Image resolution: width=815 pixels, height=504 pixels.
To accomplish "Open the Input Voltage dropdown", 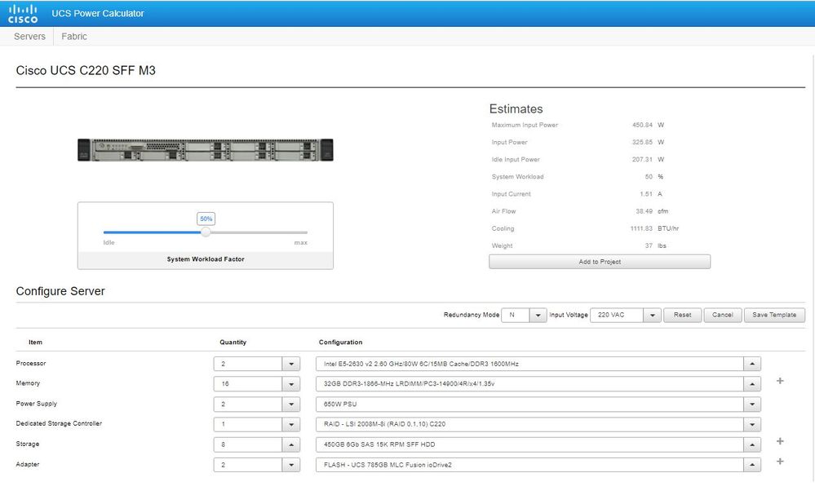I will coord(652,316).
